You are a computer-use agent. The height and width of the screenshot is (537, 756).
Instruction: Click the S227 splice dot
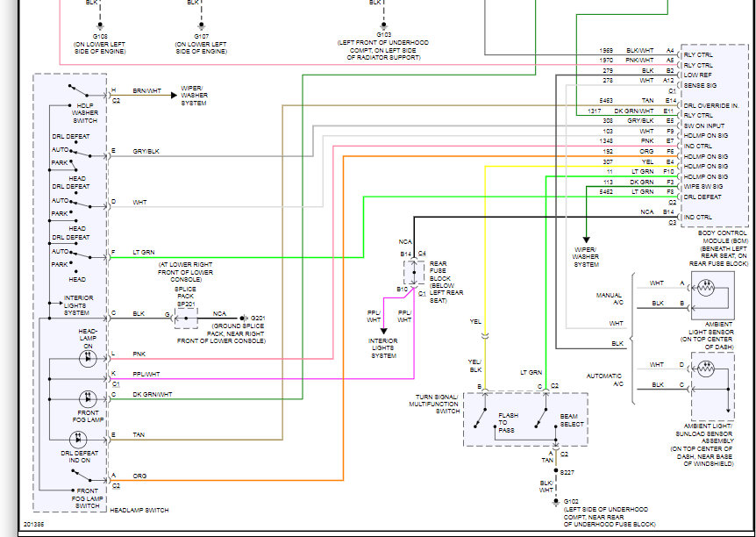click(556, 470)
